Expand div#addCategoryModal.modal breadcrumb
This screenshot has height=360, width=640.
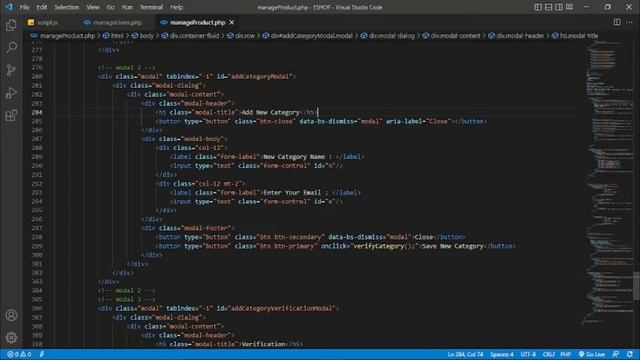(311, 36)
